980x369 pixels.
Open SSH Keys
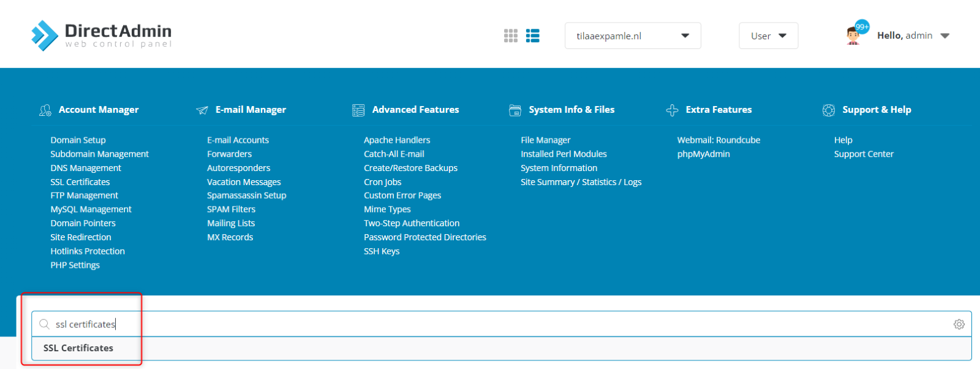point(382,251)
